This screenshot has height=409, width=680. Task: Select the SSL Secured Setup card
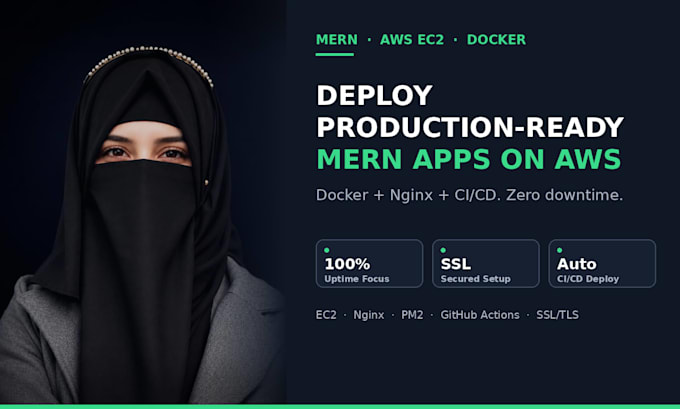coord(486,263)
